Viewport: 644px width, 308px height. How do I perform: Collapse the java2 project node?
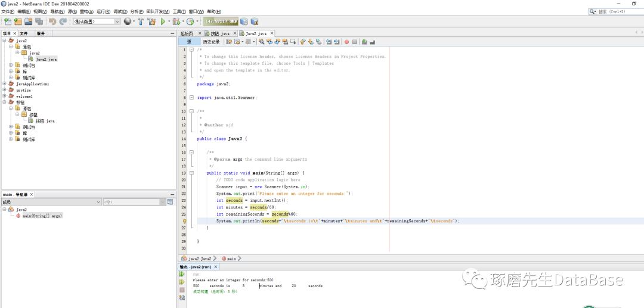point(5,41)
